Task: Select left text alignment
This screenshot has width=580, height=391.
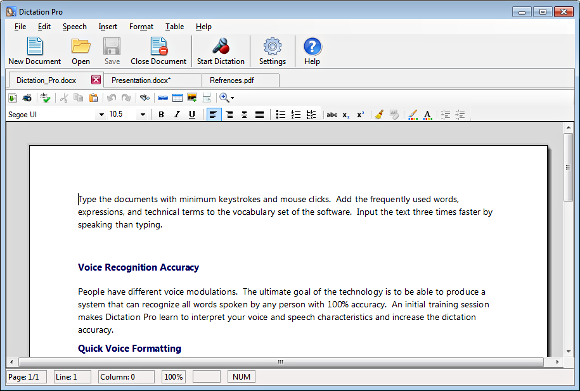Action: [213, 115]
